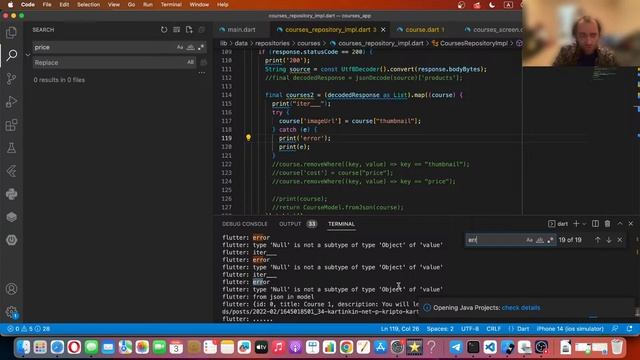Collapse the replace row toggle chevron
This screenshot has height=360, width=640.
pyautogui.click(x=28, y=55)
